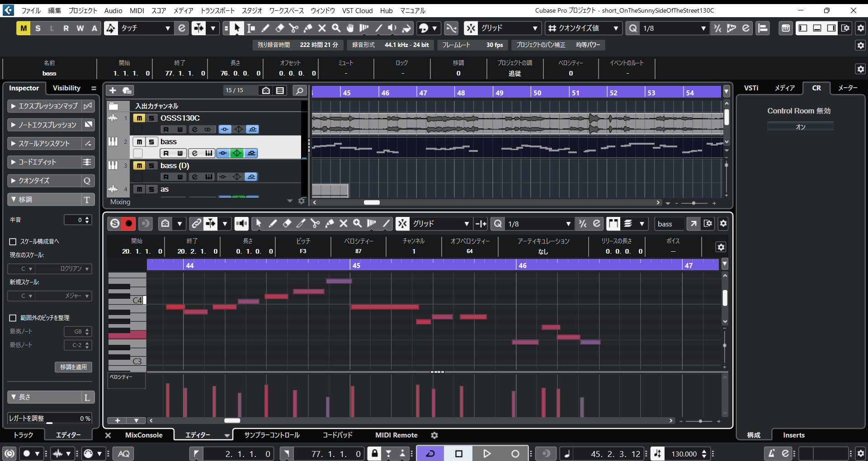Click the horizontal zoom slider in key editor
This screenshot has height=461, width=868.
pos(700,421)
